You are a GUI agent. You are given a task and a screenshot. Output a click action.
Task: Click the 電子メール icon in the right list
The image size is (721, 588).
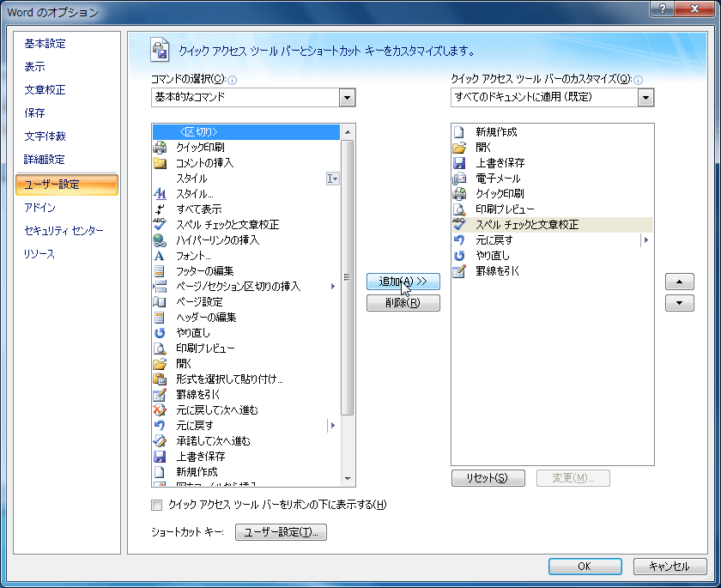click(459, 179)
